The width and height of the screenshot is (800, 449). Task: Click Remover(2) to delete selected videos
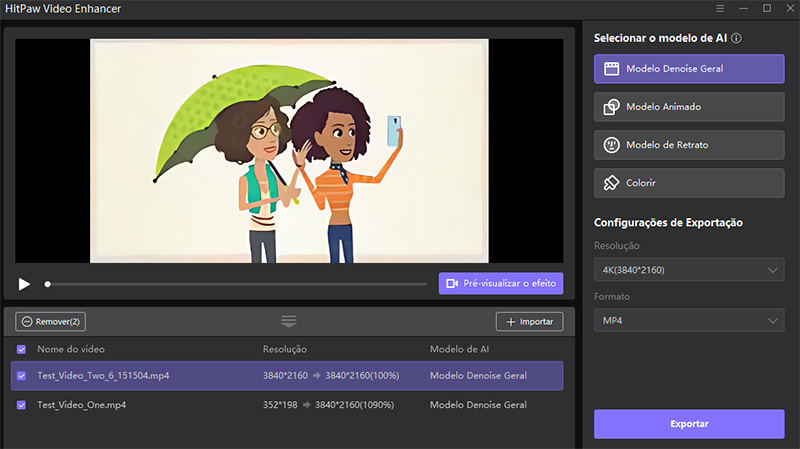click(52, 321)
